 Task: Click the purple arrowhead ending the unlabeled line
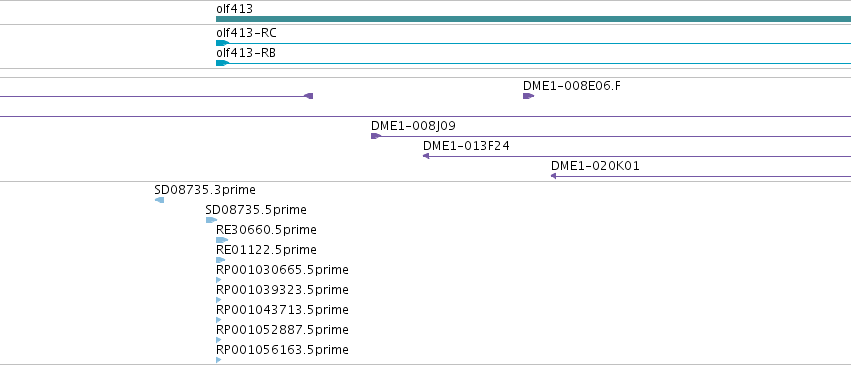[x=308, y=96]
